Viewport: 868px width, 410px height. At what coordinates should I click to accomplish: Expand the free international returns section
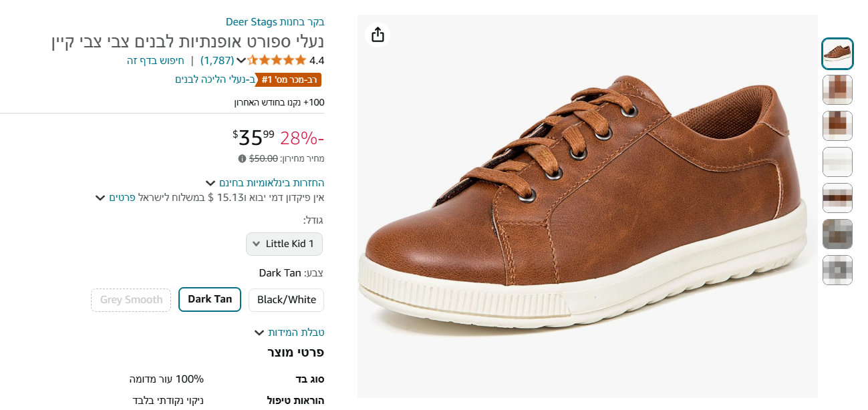point(265,183)
